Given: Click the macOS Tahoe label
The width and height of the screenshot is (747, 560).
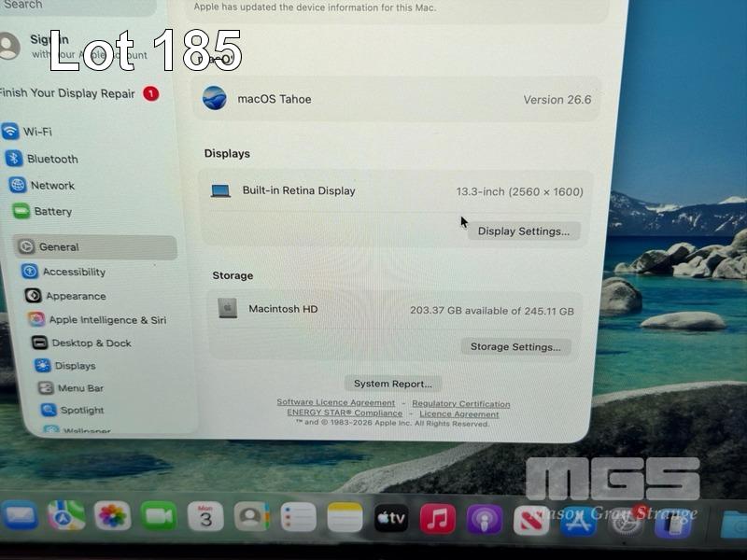Looking at the screenshot, I should pyautogui.click(x=275, y=99).
